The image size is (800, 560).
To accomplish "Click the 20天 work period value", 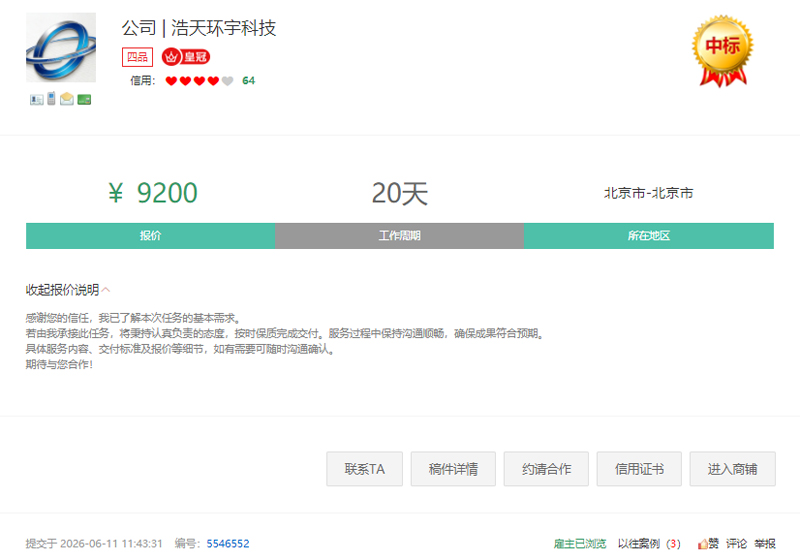I will [x=399, y=193].
